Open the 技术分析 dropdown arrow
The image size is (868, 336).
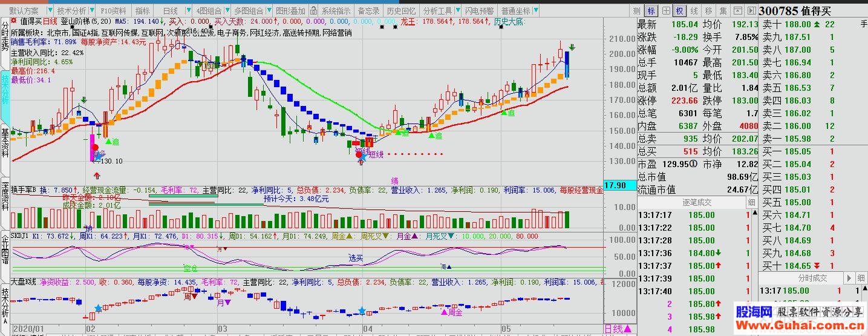91,11
